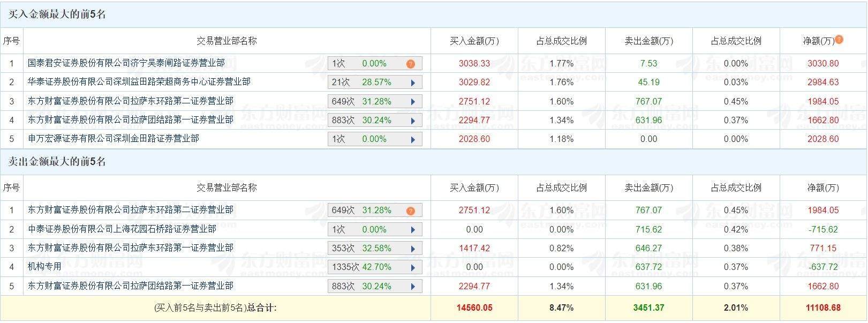Open 申万宏源证券深圳金田路证券营业部 link

coord(114,139)
